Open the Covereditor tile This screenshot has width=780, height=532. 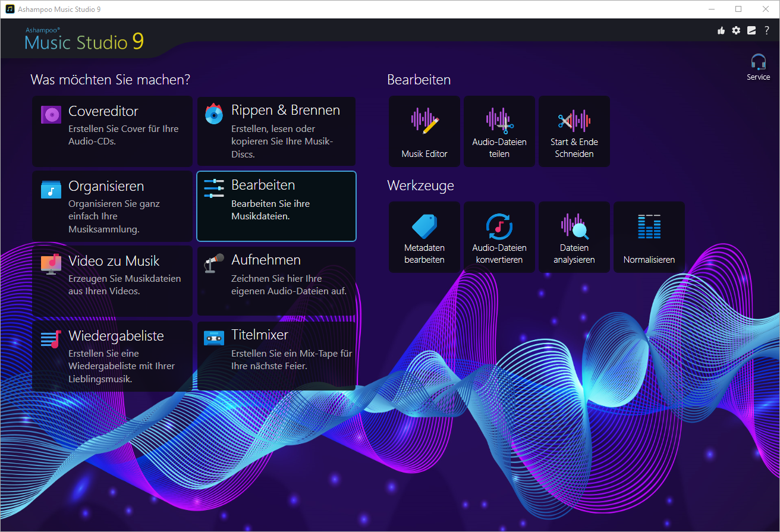point(112,131)
